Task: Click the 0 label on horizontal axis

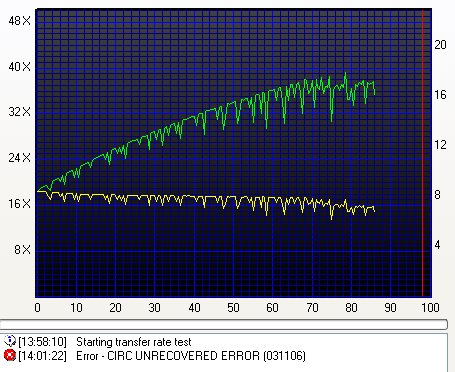Action: [37, 307]
